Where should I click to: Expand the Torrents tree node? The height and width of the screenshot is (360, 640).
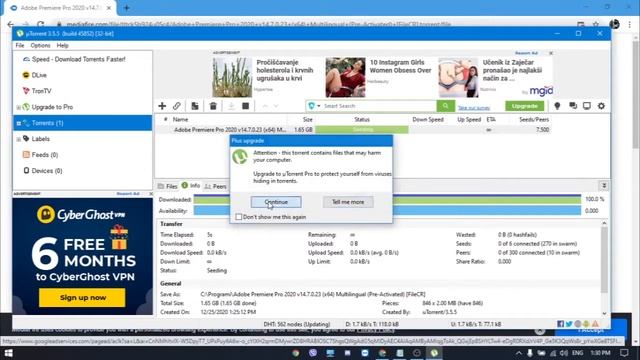(x=18, y=123)
